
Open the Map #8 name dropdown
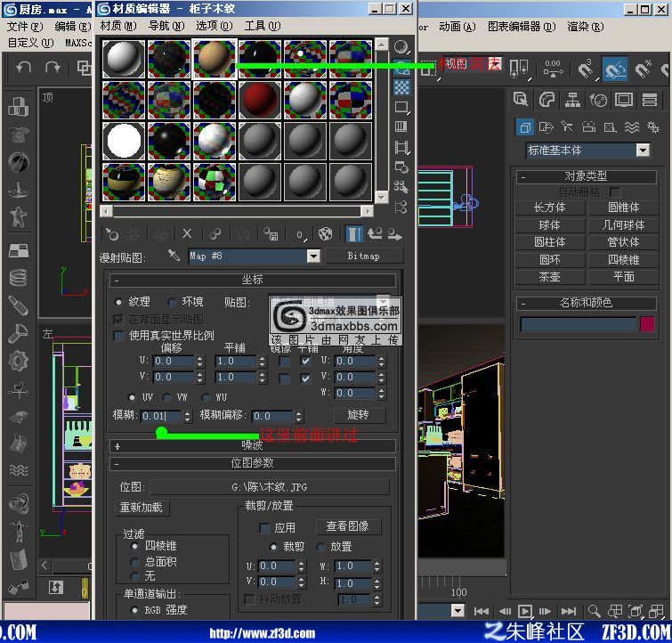tap(313, 256)
